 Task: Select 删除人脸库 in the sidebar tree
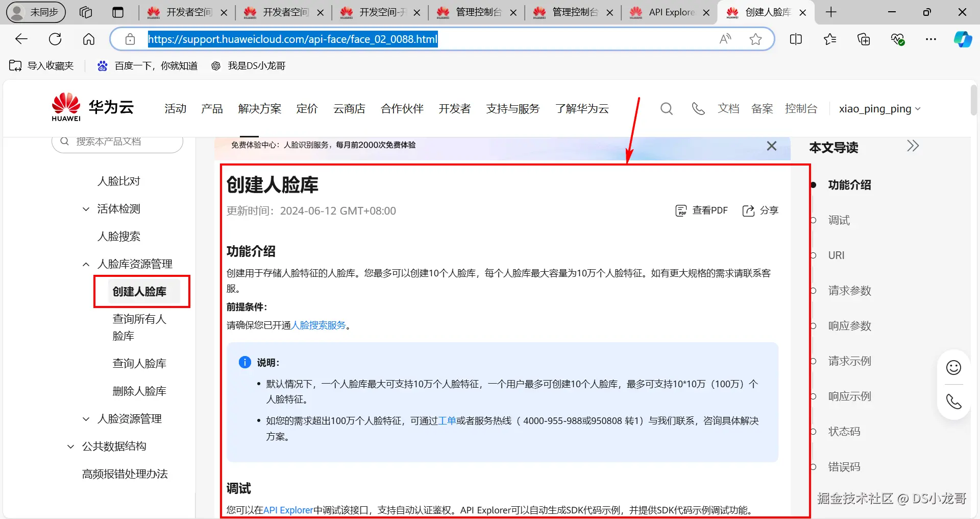point(139,391)
